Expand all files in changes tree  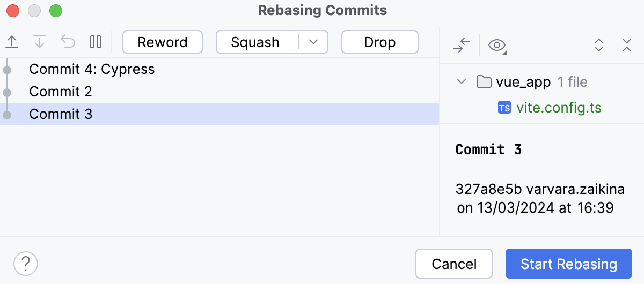coord(599,45)
